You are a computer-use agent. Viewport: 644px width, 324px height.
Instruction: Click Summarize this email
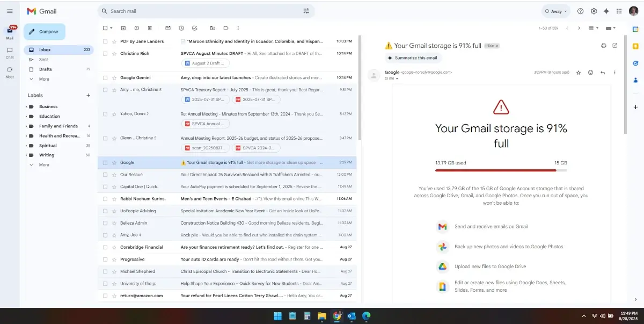tap(412, 58)
